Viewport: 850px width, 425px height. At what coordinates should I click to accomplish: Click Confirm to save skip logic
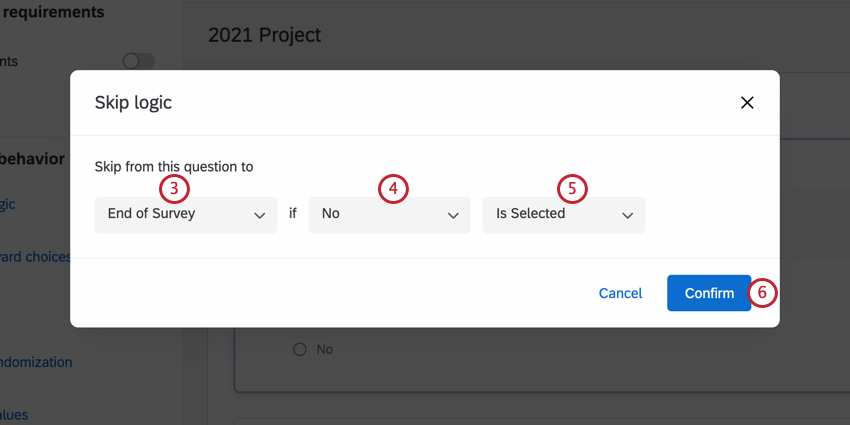pyautogui.click(x=709, y=293)
